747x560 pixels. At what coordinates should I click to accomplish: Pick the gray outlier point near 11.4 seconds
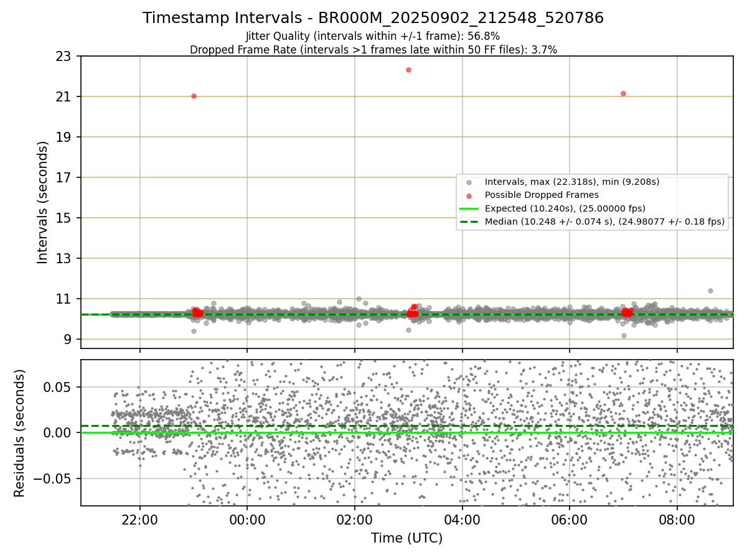710,291
